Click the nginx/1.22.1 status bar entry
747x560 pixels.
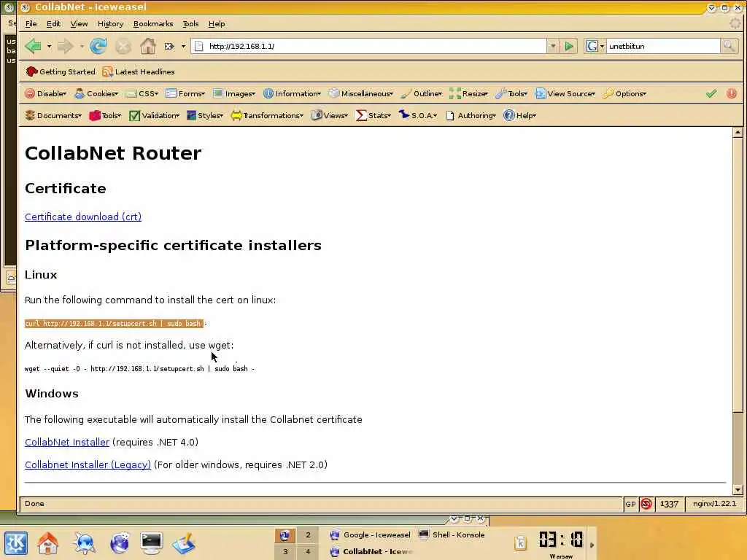coord(714,504)
